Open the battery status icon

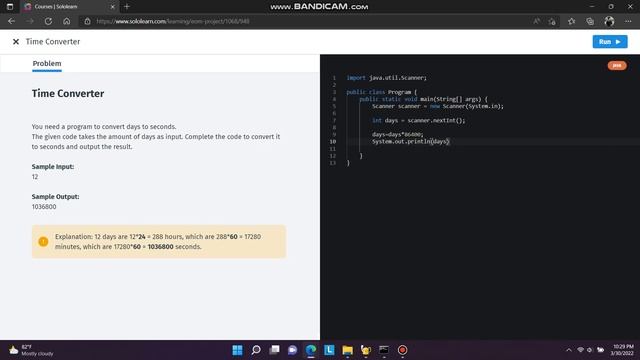(x=600, y=350)
